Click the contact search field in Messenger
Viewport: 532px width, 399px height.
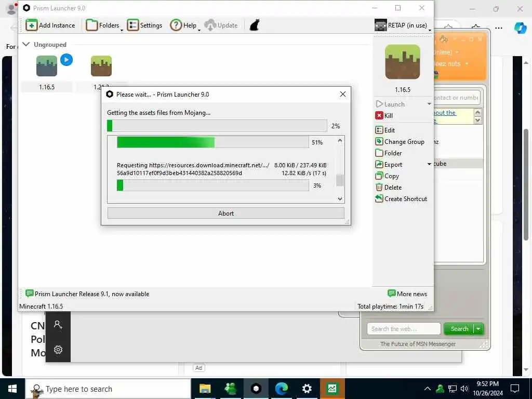457,98
